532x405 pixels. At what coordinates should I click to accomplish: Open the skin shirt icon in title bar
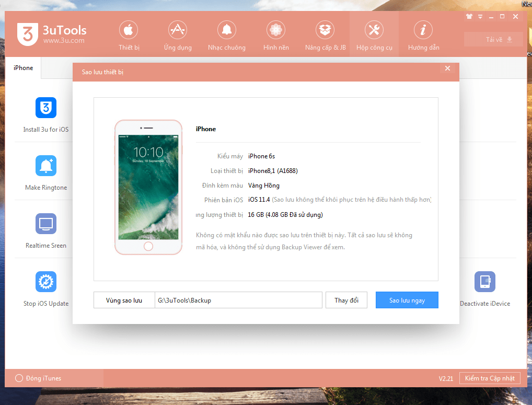click(469, 16)
